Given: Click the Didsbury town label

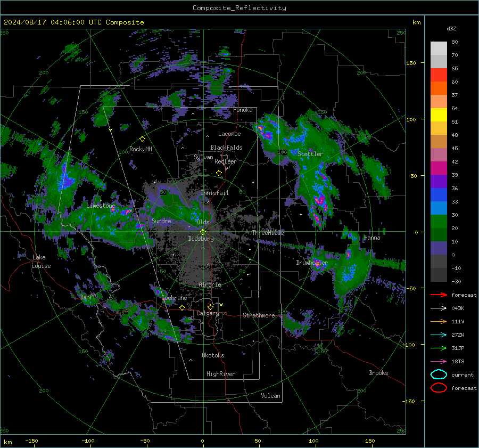Looking at the screenshot, I should pos(201,239).
